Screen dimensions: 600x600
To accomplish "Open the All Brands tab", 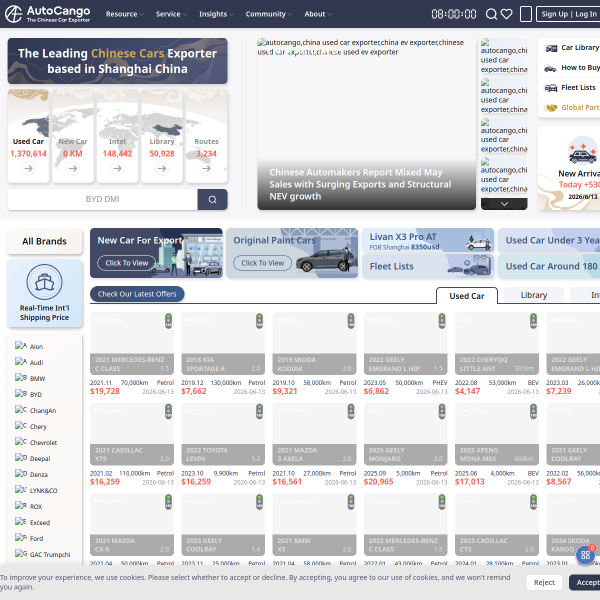I will point(44,241).
